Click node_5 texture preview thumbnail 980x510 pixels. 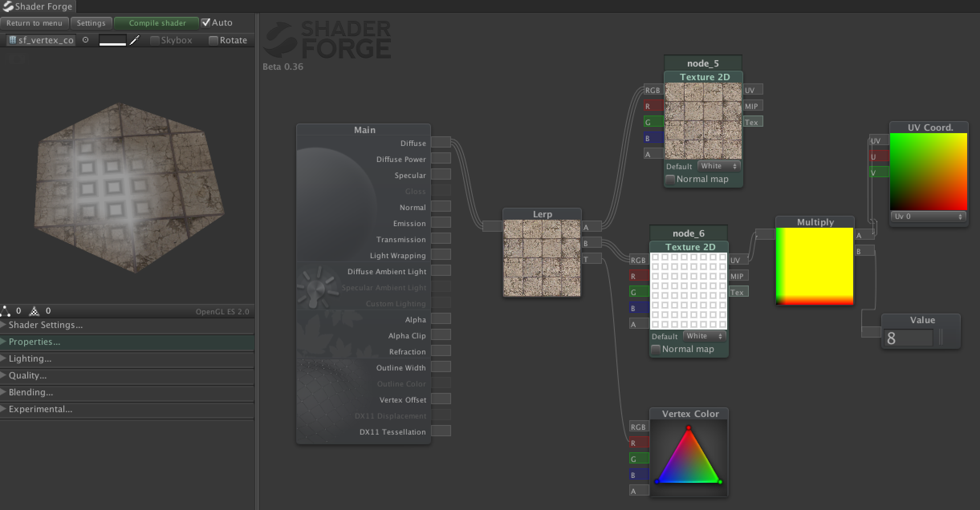(703, 121)
